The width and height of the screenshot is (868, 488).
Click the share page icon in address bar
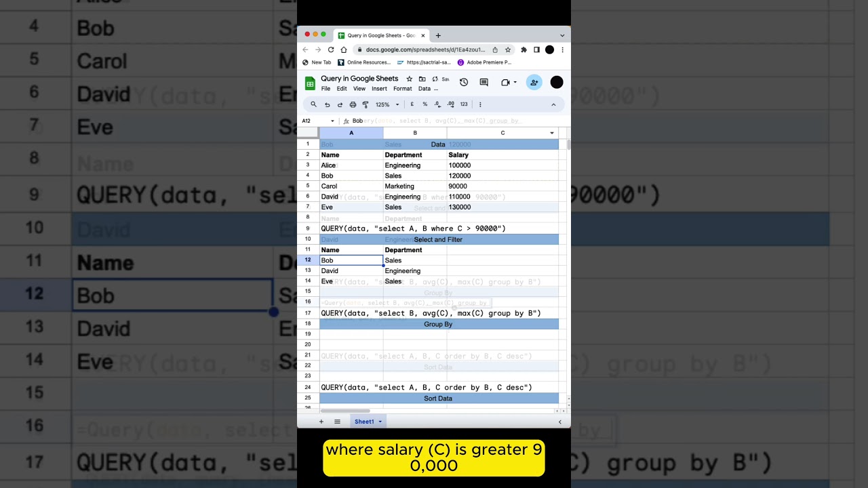(x=495, y=49)
